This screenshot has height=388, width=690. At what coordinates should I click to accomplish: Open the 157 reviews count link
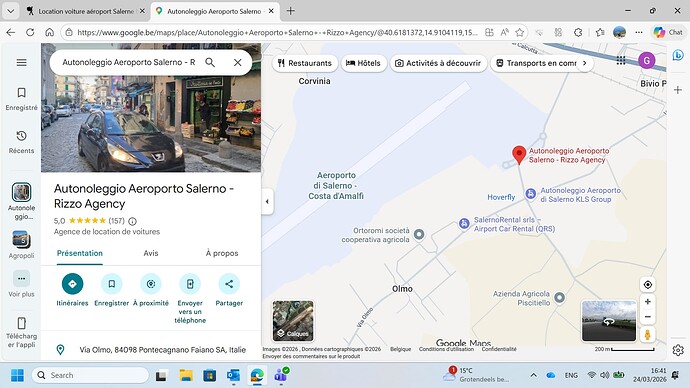117,221
